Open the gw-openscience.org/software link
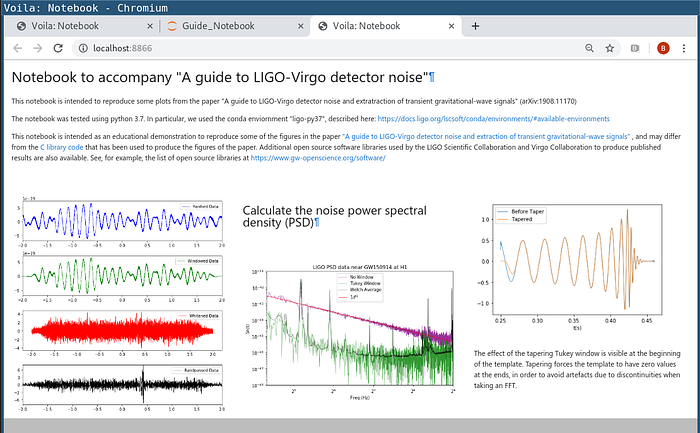 pyautogui.click(x=318, y=158)
